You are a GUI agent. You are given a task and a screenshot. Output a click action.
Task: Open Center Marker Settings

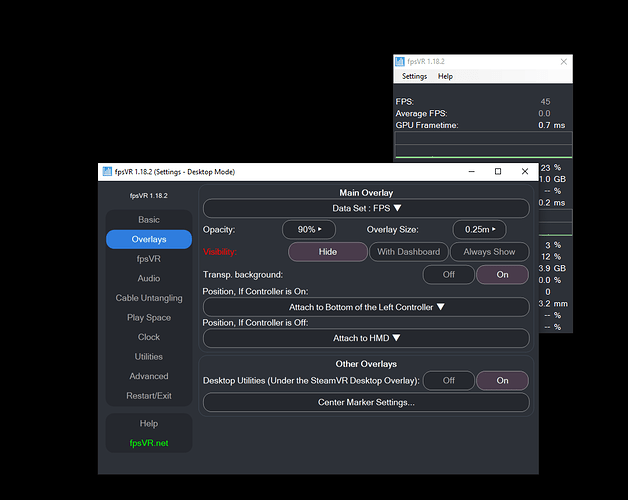366,402
